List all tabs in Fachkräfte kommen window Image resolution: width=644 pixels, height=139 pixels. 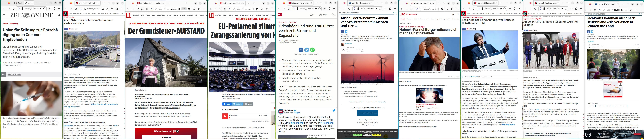628,4
